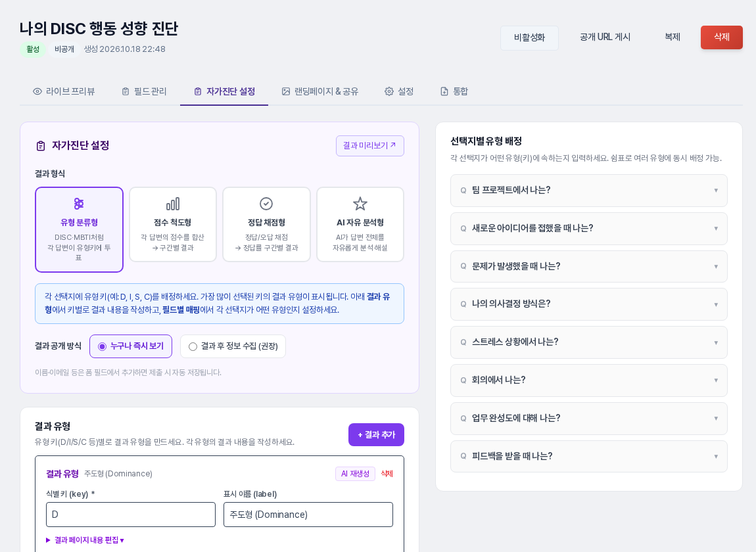756x552 pixels.
Task: Expand 업무 완성도에 대해 나는? arrow
Action: coord(716,419)
